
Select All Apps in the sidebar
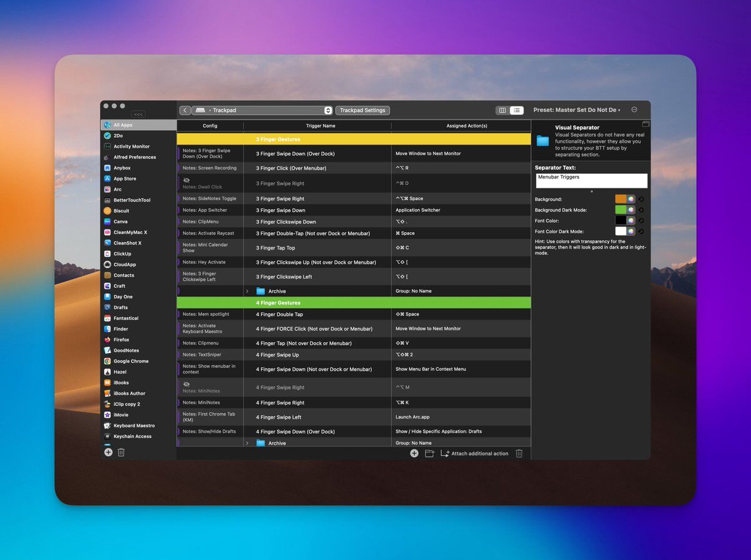click(x=139, y=125)
